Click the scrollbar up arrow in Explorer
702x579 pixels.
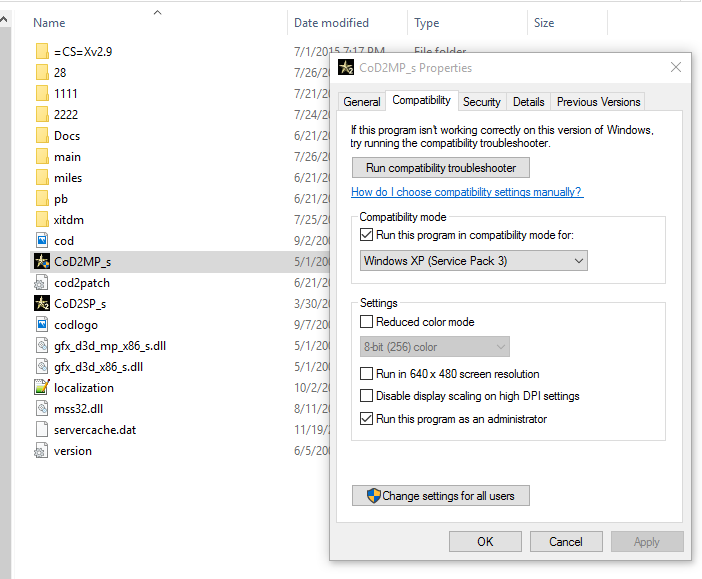[x=4, y=19]
